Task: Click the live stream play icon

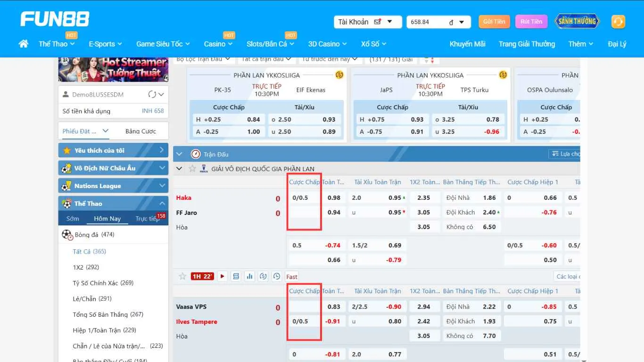Action: coord(223,276)
